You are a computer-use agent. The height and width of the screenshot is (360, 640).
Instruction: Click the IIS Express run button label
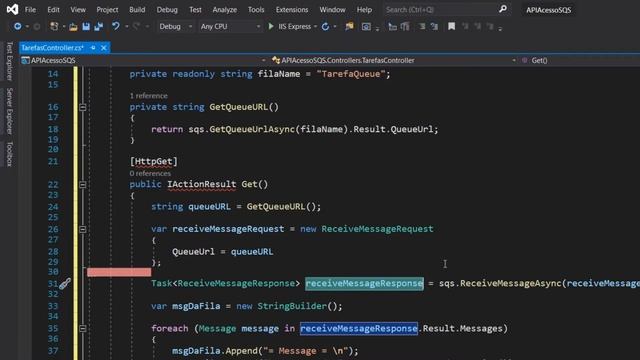pyautogui.click(x=294, y=27)
